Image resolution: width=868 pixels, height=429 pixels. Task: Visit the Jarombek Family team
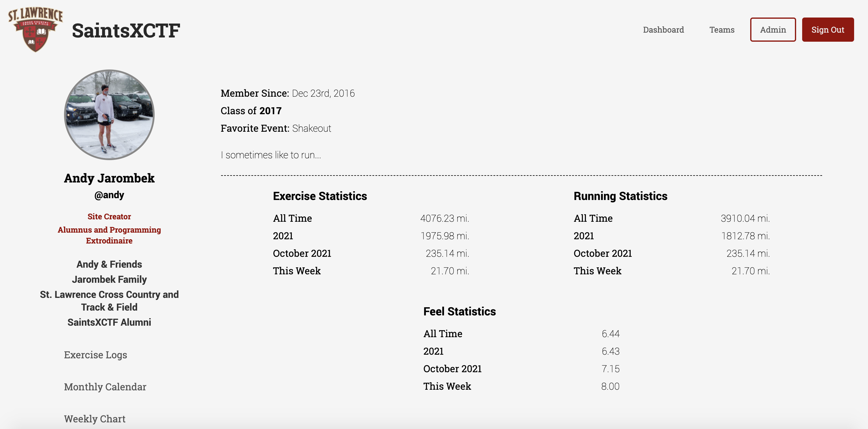point(109,279)
